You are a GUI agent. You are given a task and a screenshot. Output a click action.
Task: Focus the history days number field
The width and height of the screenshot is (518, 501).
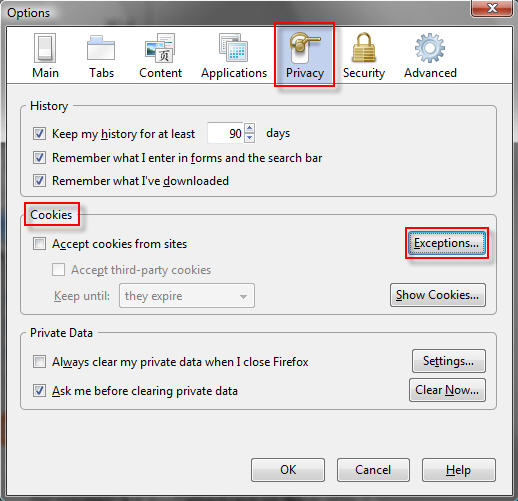click(x=226, y=133)
